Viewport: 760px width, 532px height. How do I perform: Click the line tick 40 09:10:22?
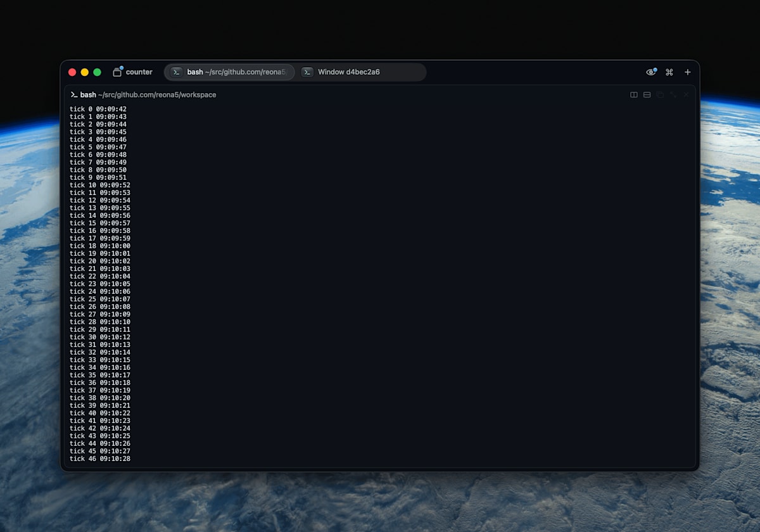[100, 413]
